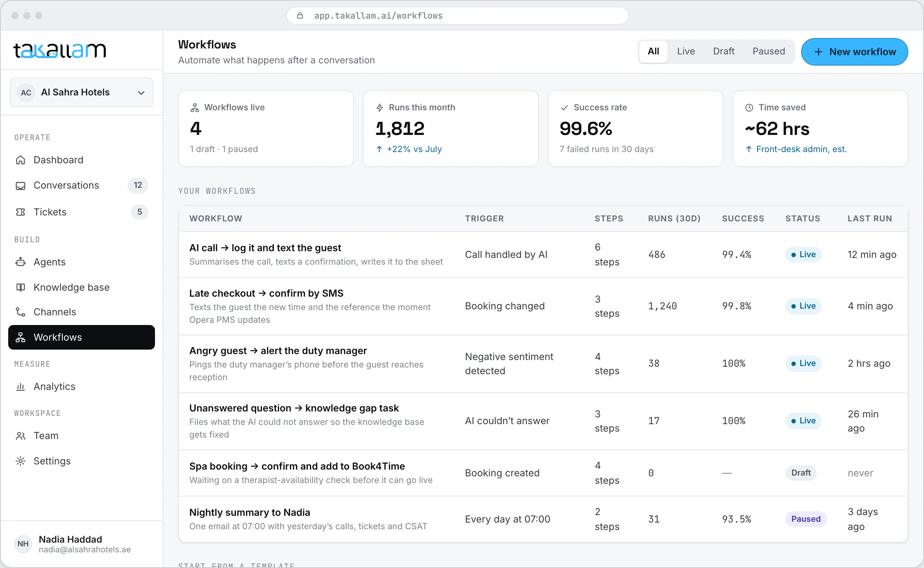The width and height of the screenshot is (924, 568).
Task: Select the All filter tab
Action: point(653,51)
